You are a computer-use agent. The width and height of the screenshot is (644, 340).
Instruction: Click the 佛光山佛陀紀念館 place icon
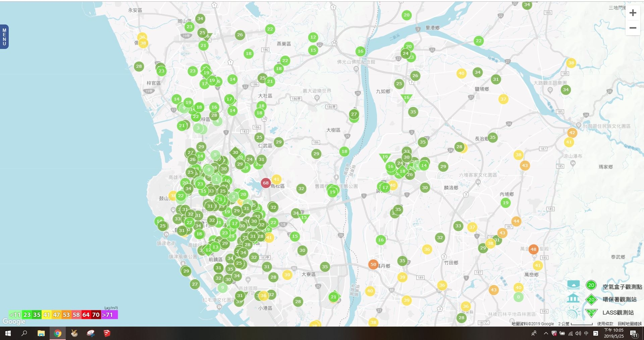tap(356, 69)
